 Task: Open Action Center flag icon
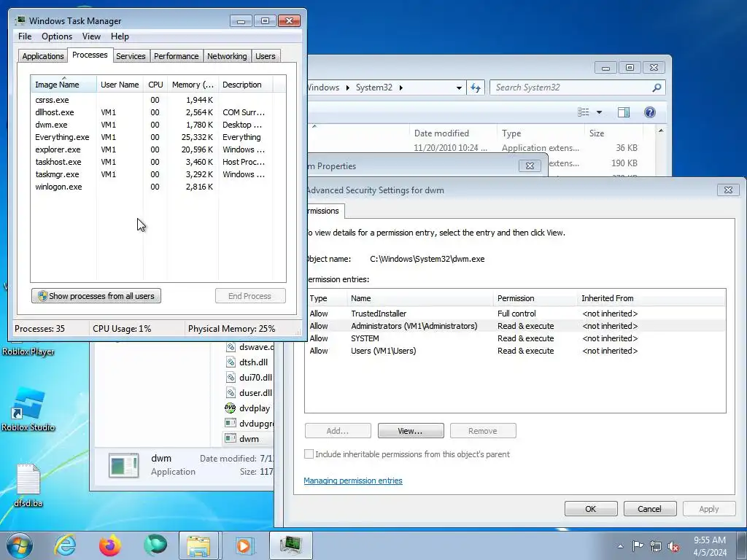click(637, 546)
